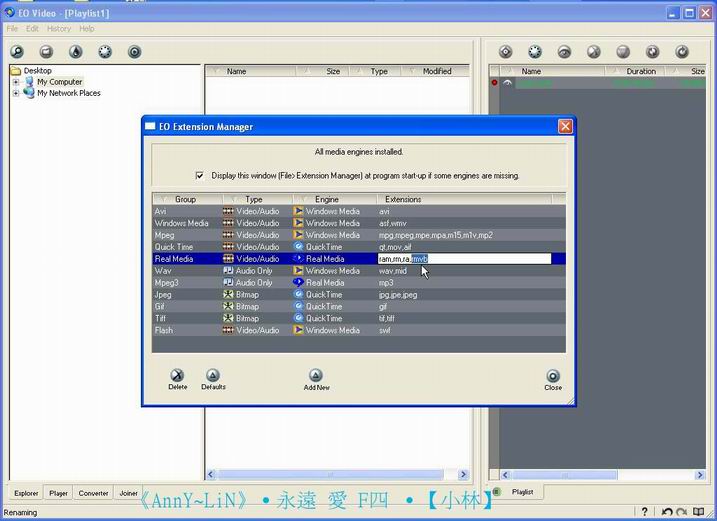Click the Defaults icon in Extension Manager
Viewport: 717px width, 521px height.
[213, 376]
